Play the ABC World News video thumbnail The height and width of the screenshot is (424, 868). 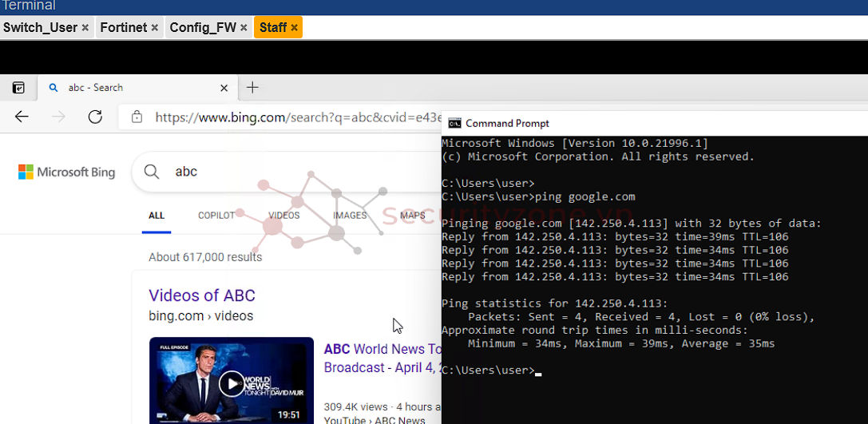click(x=232, y=382)
